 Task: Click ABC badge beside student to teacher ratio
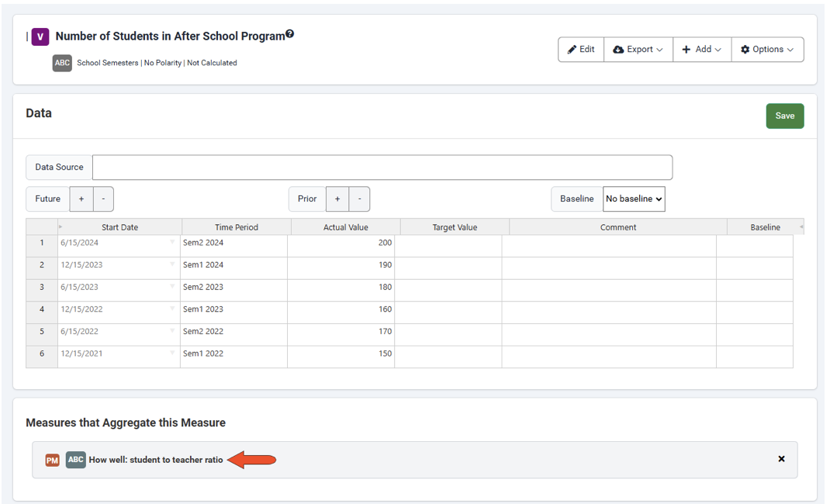tap(75, 460)
